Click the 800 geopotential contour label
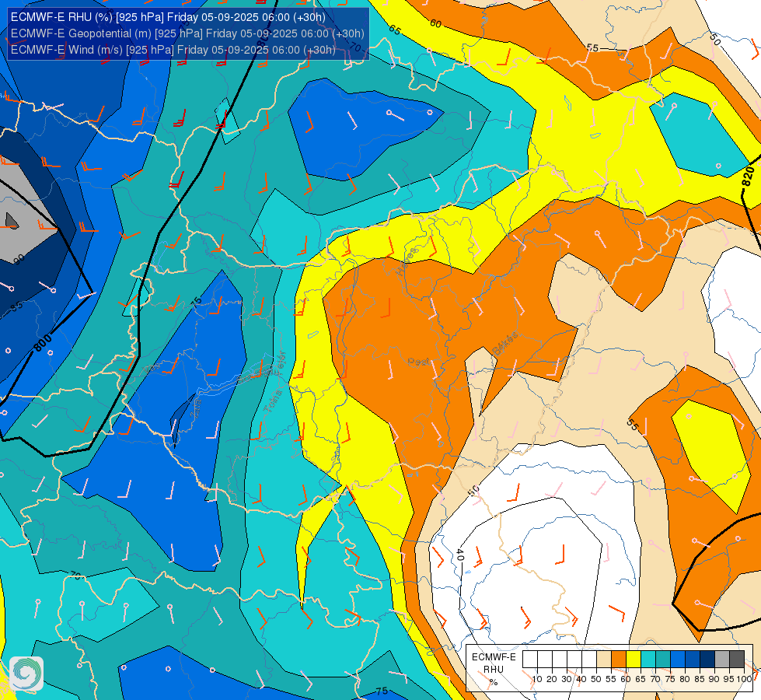Viewport: 761px width, 700px height. (43, 343)
